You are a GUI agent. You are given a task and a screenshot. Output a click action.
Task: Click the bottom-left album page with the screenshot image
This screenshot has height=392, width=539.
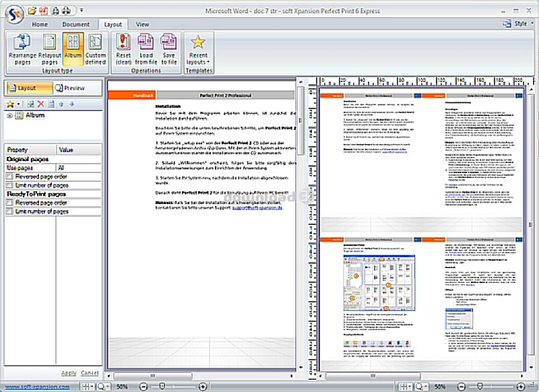371,304
